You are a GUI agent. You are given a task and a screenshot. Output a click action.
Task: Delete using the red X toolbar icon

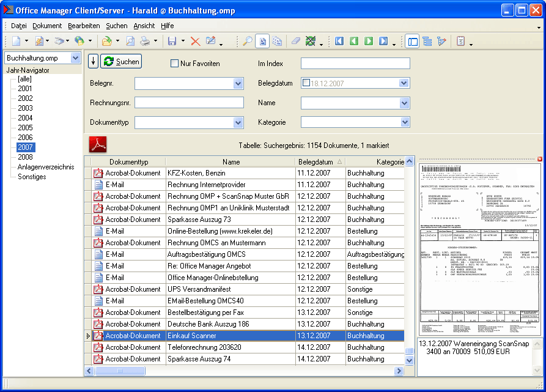click(x=195, y=41)
